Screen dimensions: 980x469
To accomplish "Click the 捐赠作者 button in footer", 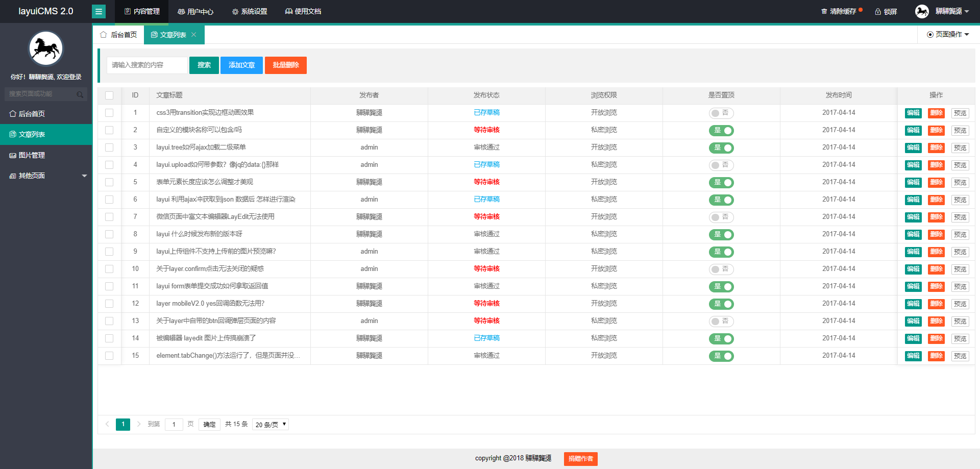I will pyautogui.click(x=581, y=459).
